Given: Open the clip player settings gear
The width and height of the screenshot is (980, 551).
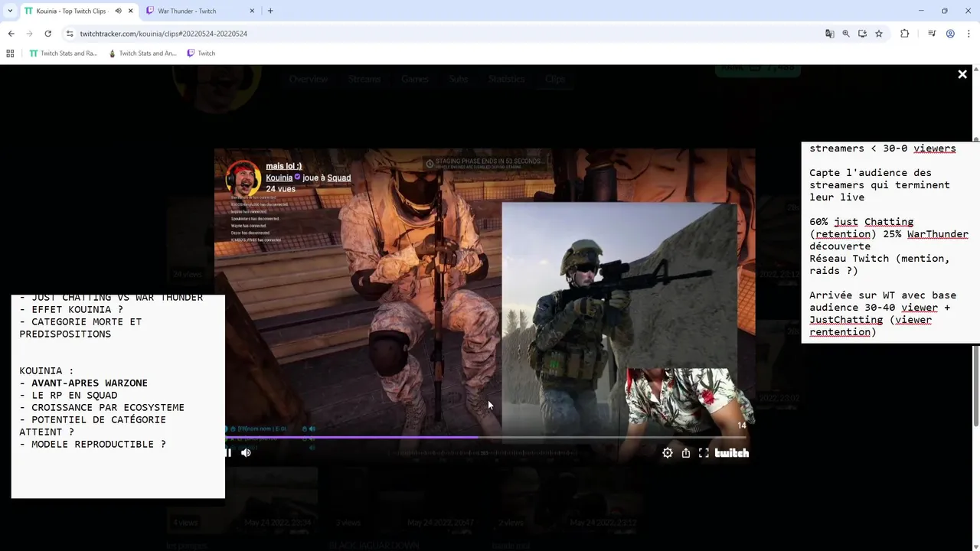Looking at the screenshot, I should [x=668, y=453].
